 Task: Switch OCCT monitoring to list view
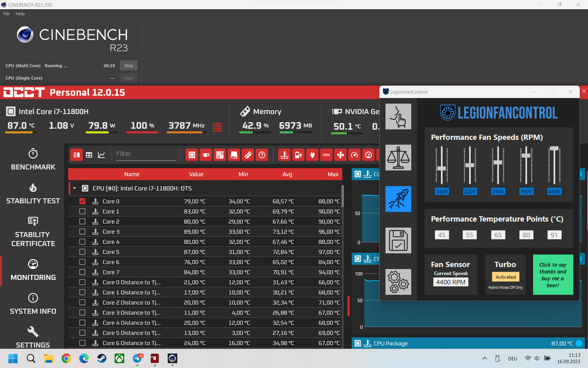click(77, 155)
